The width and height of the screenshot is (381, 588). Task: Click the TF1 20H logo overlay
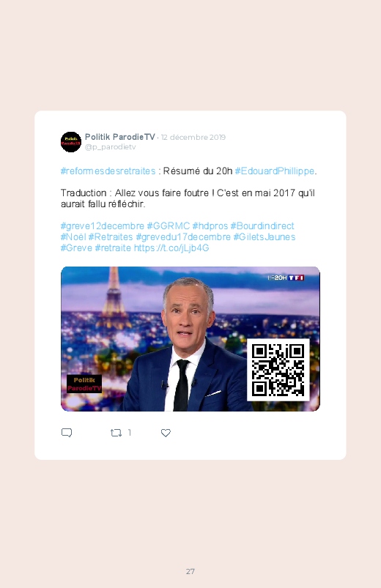(x=286, y=278)
